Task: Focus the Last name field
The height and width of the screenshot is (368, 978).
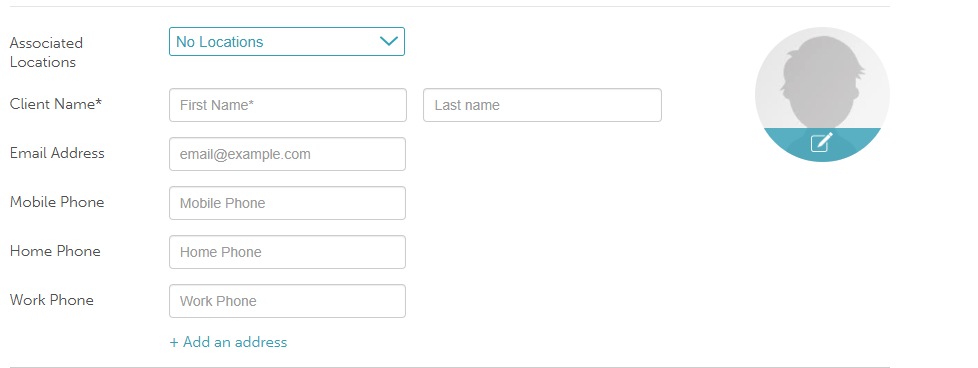Action: [542, 105]
